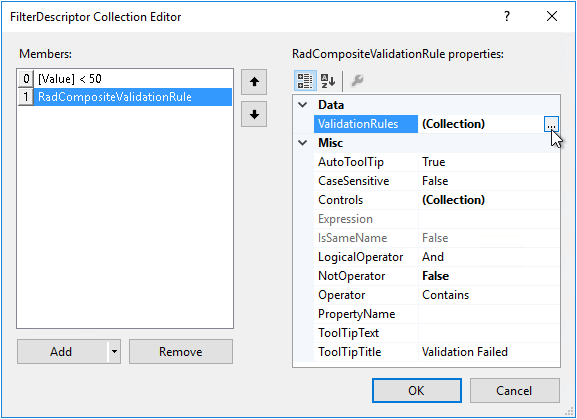Click the CaseSensitive property label

coord(353,181)
